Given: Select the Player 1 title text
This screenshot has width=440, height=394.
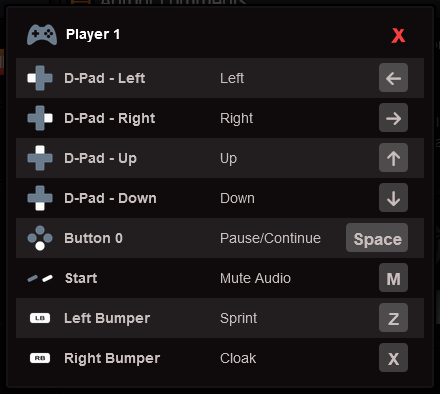Looking at the screenshot, I should coord(93,34).
